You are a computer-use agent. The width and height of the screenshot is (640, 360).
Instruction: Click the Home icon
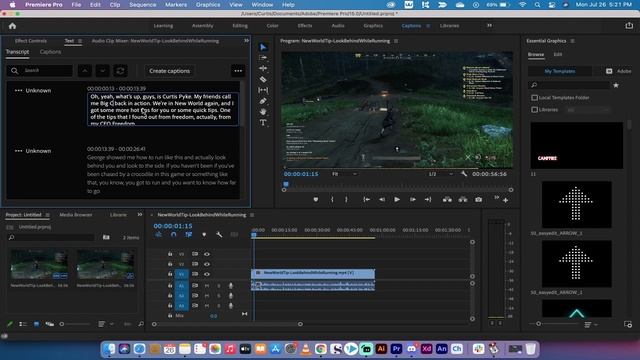12,26
